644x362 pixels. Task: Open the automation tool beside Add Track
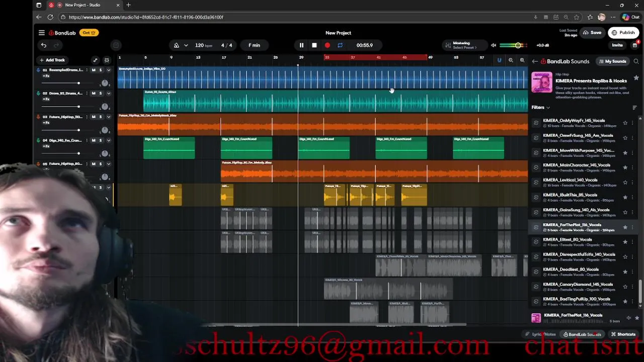click(95, 60)
